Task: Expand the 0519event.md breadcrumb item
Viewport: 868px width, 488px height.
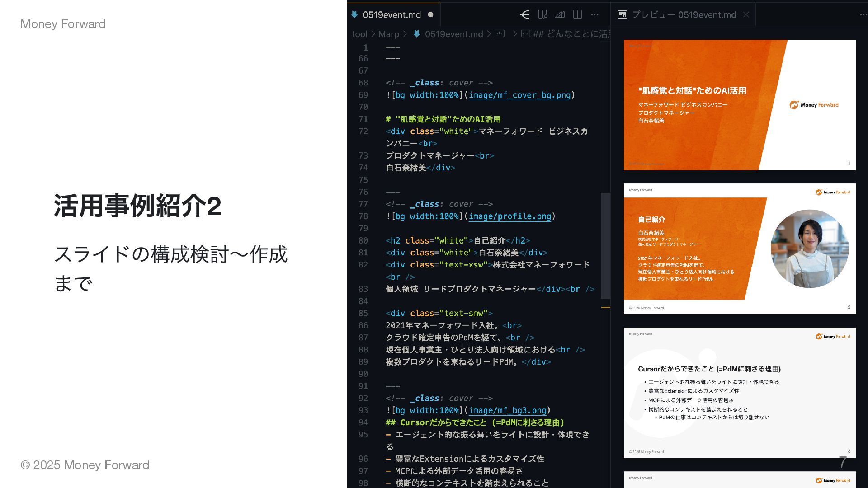Action: (x=453, y=34)
